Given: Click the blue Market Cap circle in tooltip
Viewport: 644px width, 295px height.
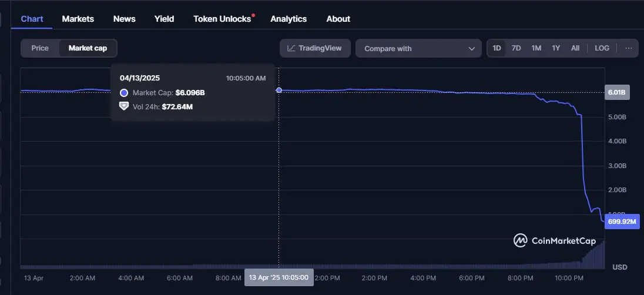Looking at the screenshot, I should [x=124, y=93].
